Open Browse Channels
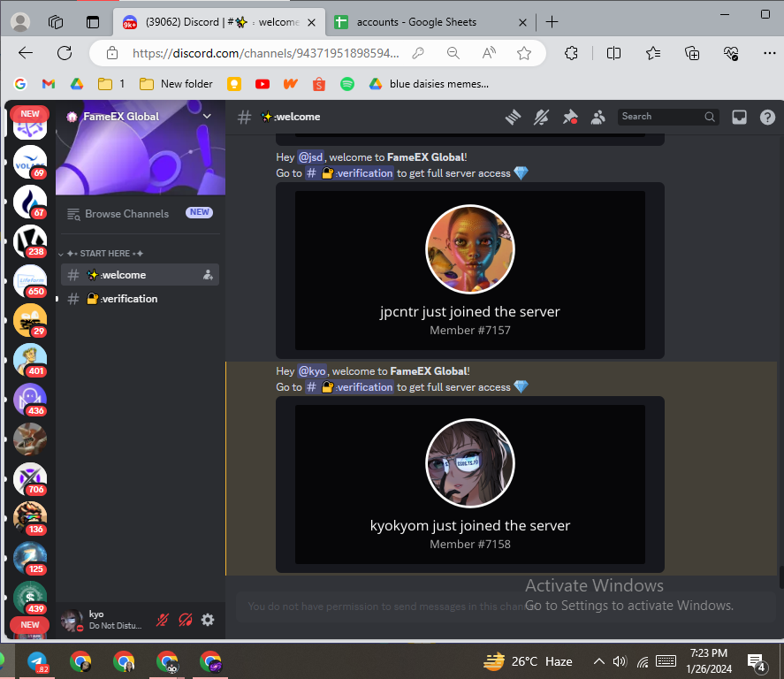Screen dimensions: 784x679 (x=140, y=213)
